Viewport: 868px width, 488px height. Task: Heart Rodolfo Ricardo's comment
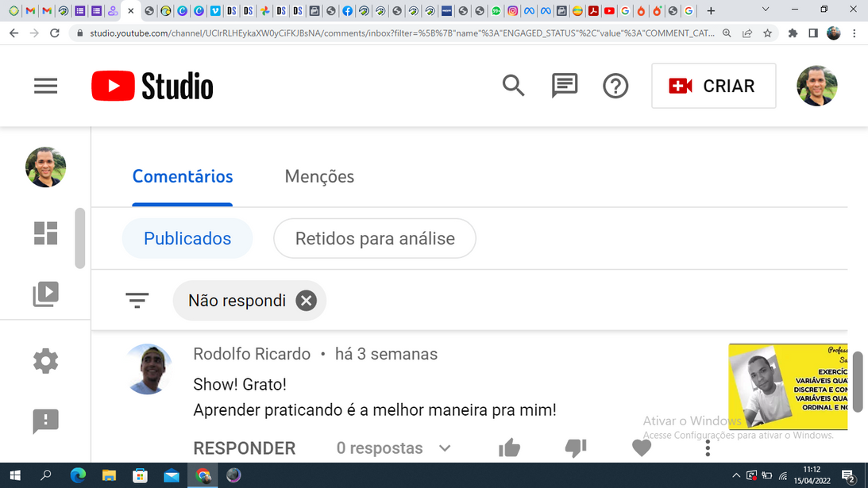point(642,448)
